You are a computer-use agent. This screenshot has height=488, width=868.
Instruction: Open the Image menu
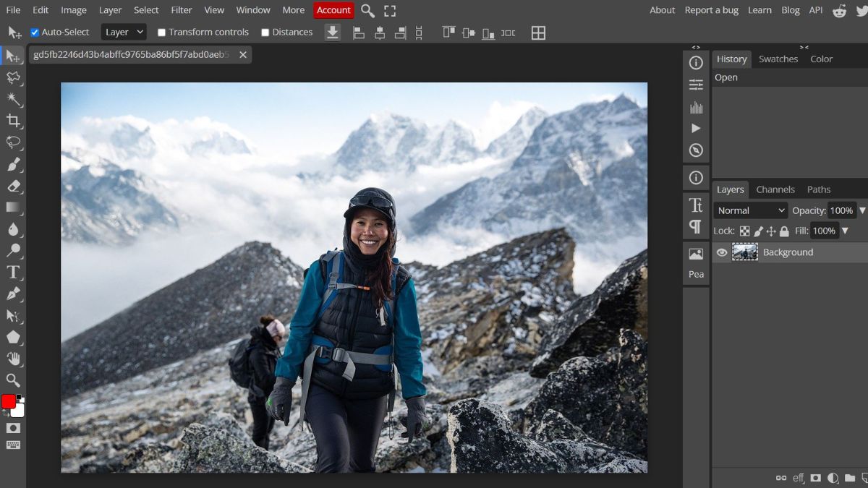coord(74,10)
